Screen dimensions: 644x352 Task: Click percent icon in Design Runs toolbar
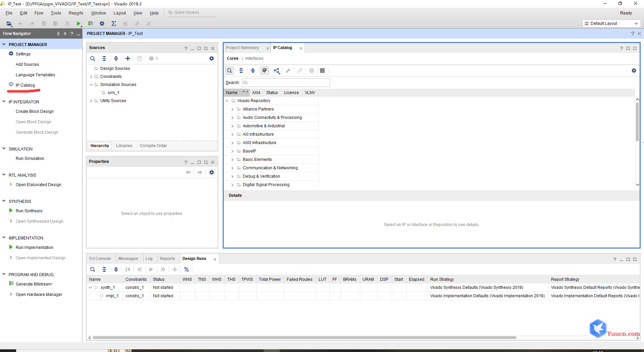(186, 269)
